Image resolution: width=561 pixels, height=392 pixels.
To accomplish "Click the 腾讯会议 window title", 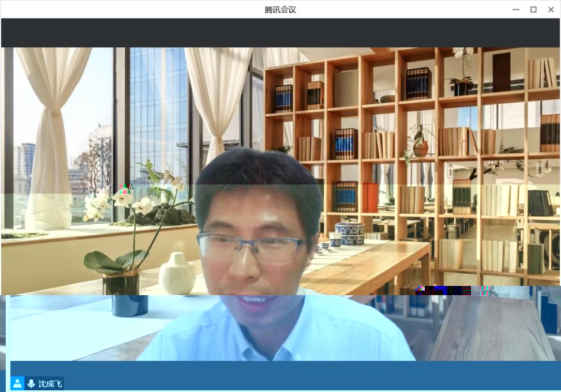I will [x=280, y=10].
